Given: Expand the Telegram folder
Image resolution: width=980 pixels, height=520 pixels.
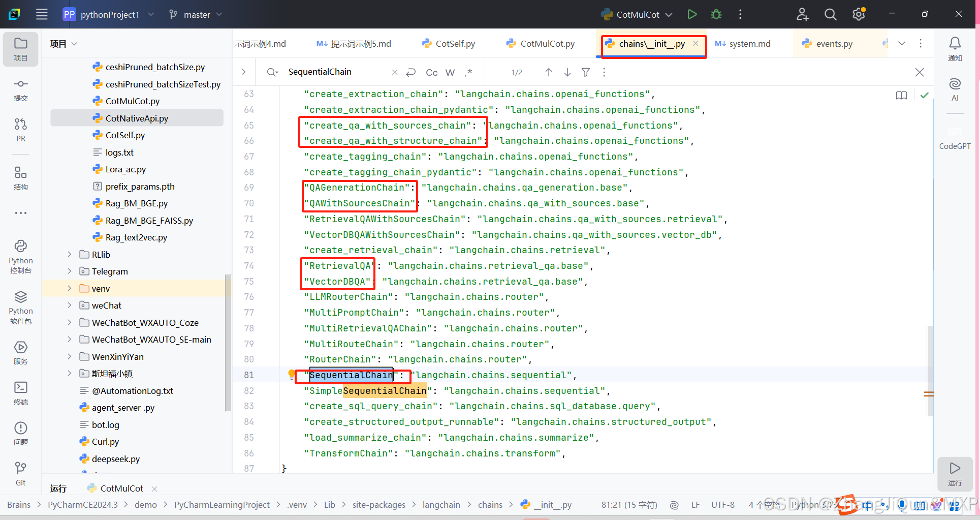Looking at the screenshot, I should pos(70,271).
